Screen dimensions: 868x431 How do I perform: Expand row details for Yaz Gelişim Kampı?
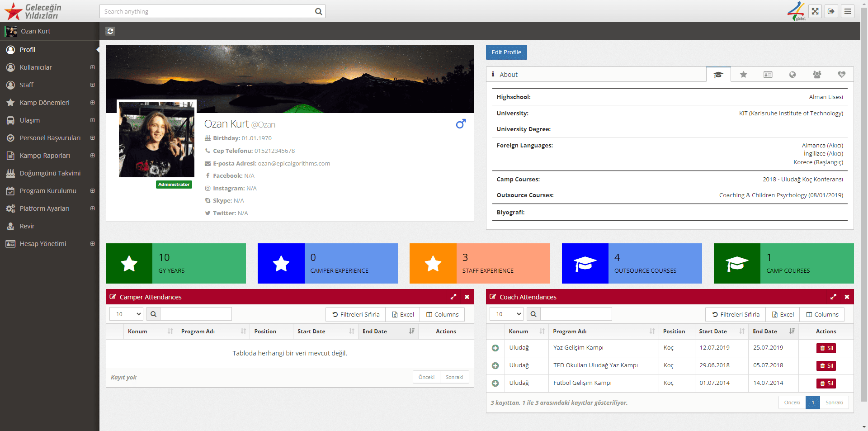[x=495, y=348]
